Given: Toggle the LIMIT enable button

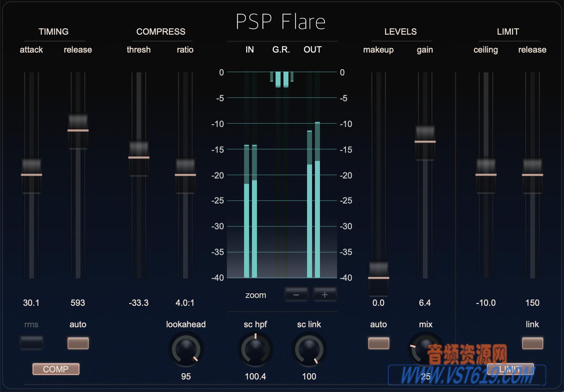Looking at the screenshot, I should point(510,369).
